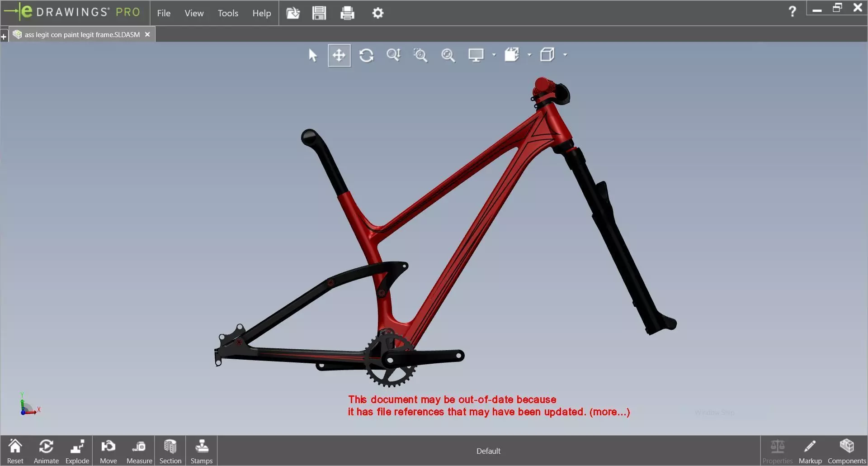Restore down the application window
Screen dimensions: 868x466
pyautogui.click(x=837, y=8)
